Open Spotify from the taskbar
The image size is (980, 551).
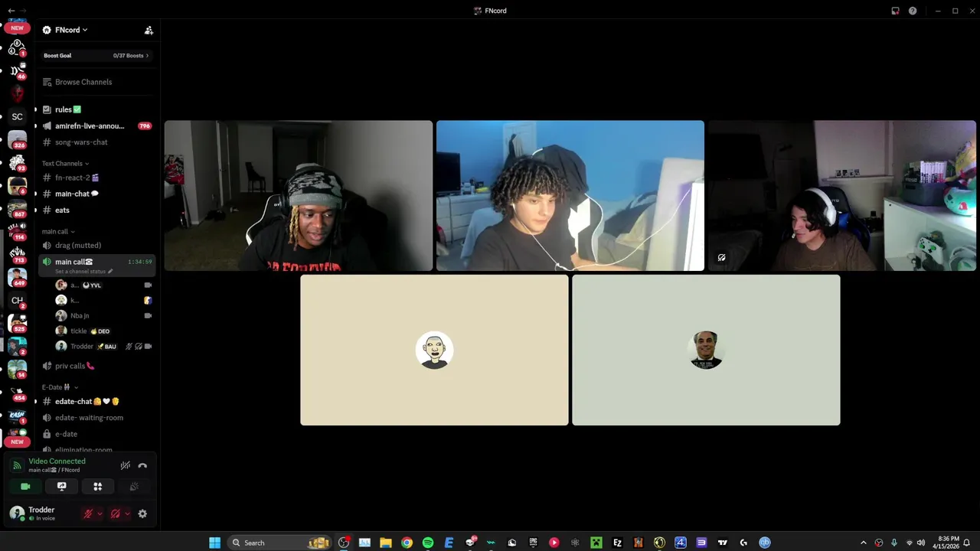[x=428, y=543]
